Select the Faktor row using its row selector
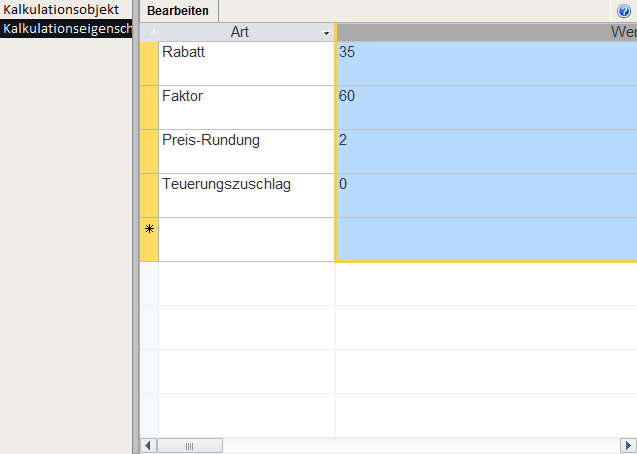The height and width of the screenshot is (454, 637). click(149, 107)
